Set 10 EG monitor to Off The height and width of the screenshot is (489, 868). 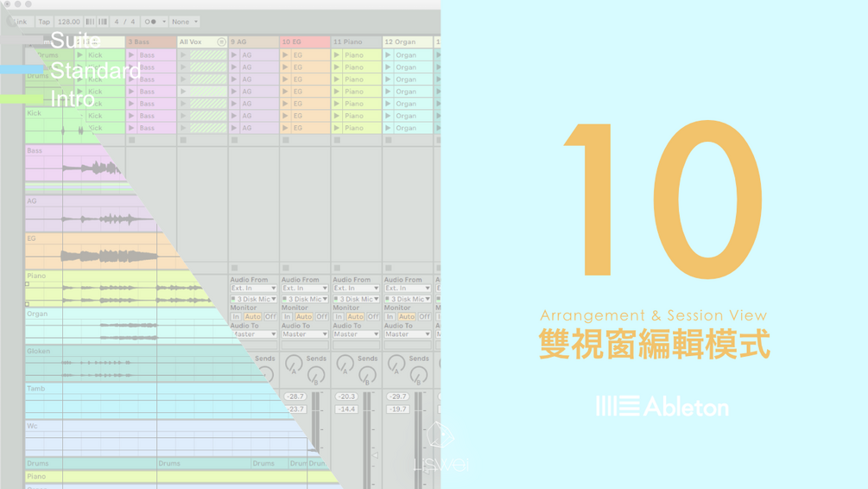point(321,317)
